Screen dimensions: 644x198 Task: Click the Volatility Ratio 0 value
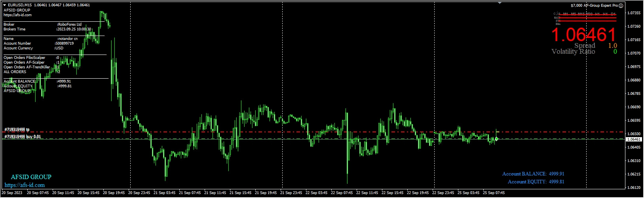click(x=615, y=52)
